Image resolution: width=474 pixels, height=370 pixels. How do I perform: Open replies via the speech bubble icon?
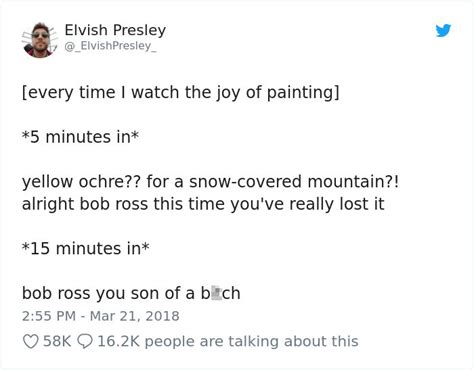pyautogui.click(x=84, y=342)
